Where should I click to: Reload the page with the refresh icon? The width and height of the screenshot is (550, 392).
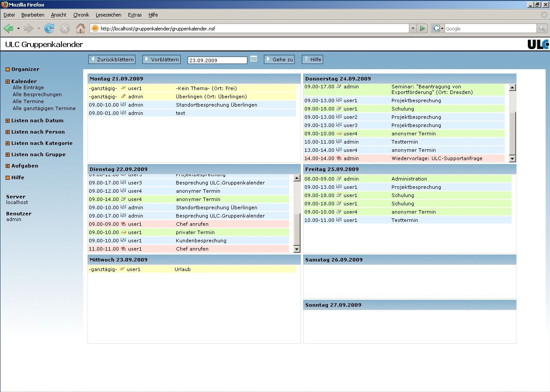pos(49,29)
